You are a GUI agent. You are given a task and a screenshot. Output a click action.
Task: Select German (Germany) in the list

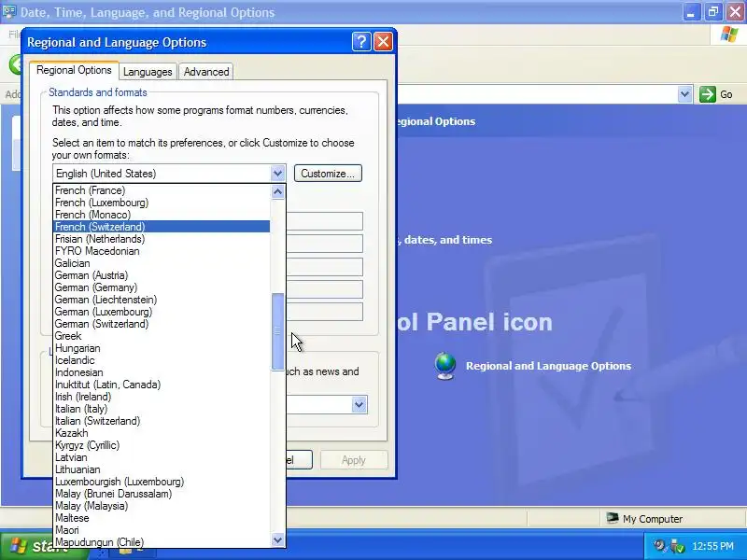(162, 287)
